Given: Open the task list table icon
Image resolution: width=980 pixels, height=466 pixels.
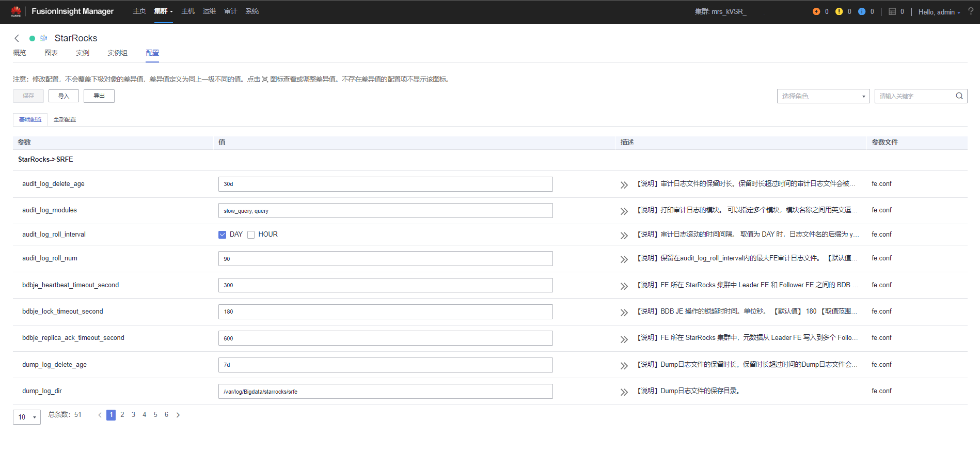Looking at the screenshot, I should (x=892, y=11).
